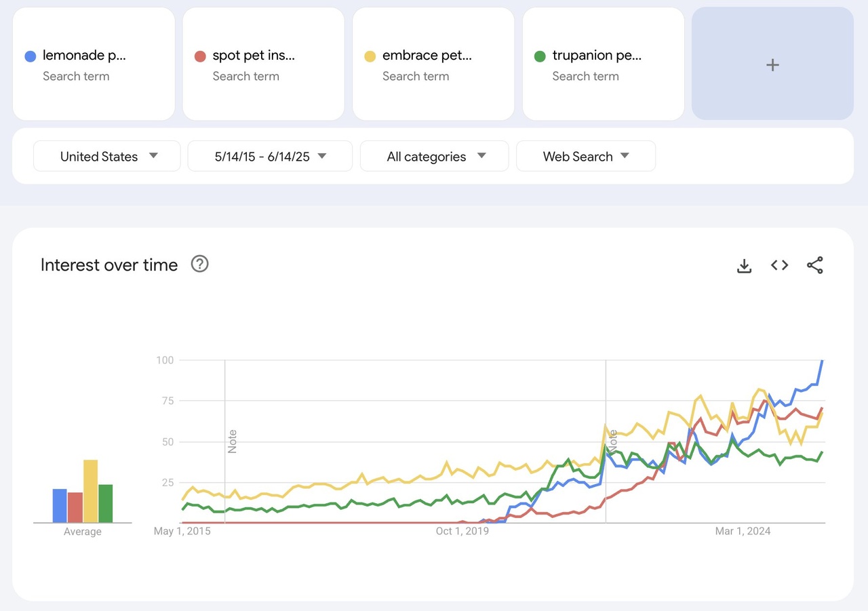Click the Interest over time heading
This screenshot has width=868, height=611.
point(109,264)
